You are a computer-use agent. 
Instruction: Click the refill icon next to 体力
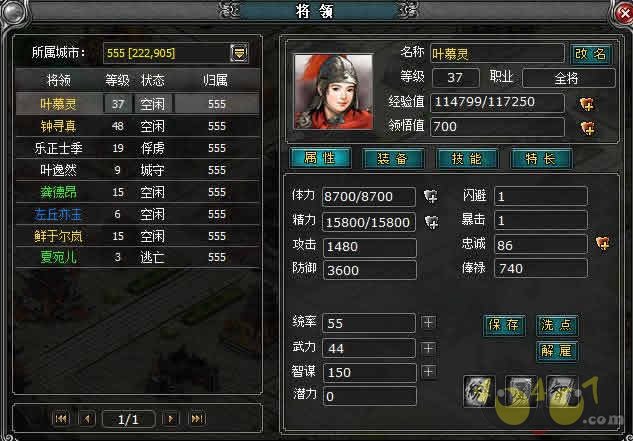tap(431, 196)
